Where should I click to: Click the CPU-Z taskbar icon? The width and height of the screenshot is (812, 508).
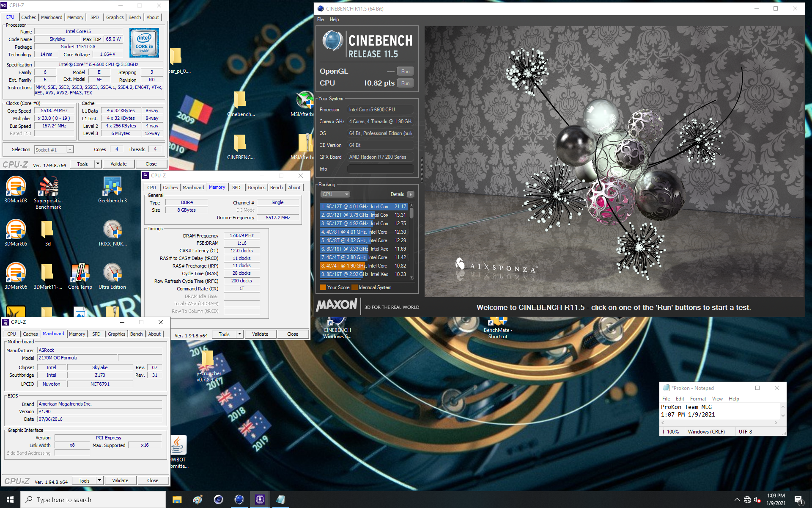[260, 500]
